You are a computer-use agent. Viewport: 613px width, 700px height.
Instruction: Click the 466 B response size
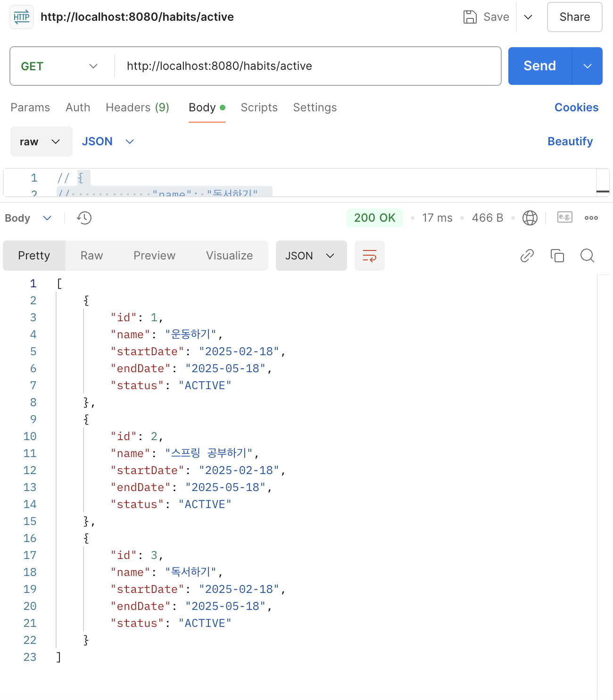488,218
